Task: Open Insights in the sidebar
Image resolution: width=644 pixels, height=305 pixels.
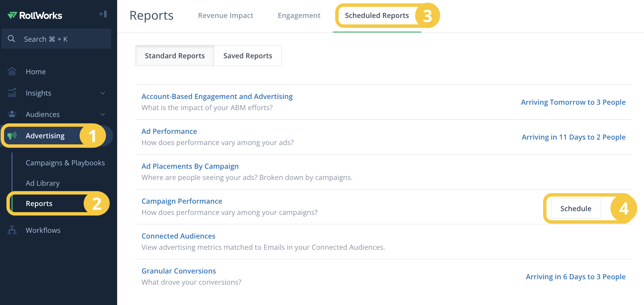Action: 39,93
